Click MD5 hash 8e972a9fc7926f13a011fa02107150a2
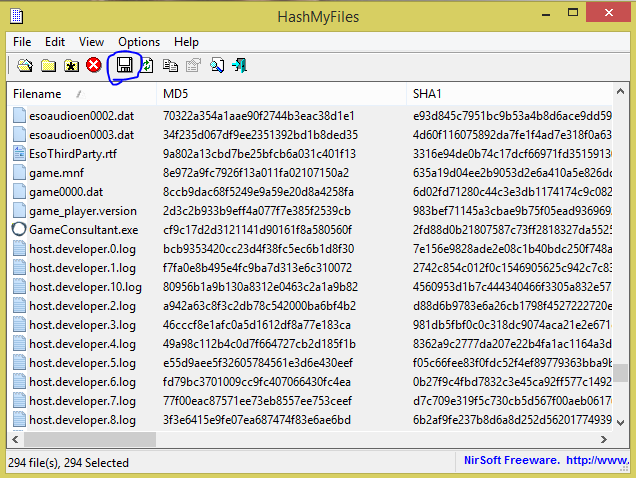This screenshot has height=478, width=636. coord(256,172)
